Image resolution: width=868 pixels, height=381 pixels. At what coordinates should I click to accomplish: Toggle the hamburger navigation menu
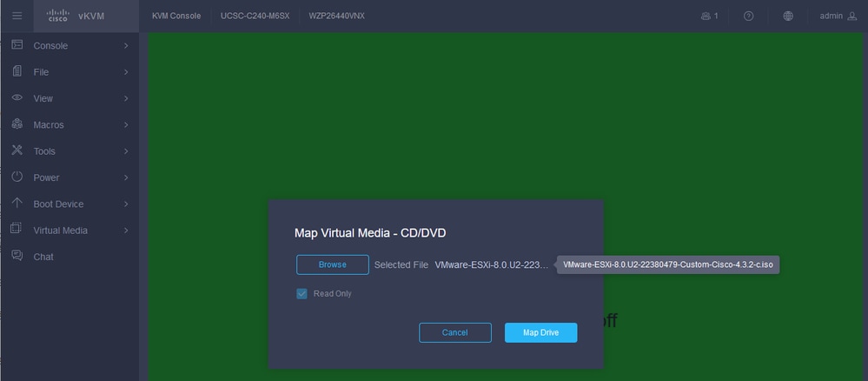[x=17, y=16]
